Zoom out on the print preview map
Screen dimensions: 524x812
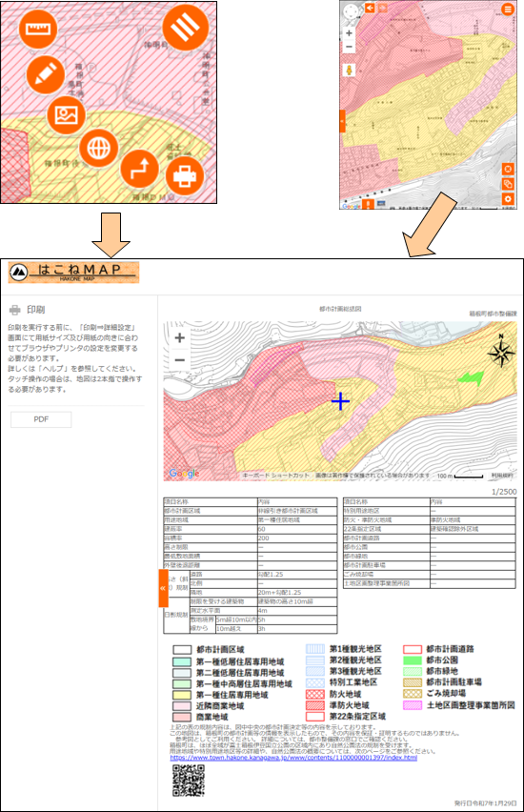pyautogui.click(x=180, y=359)
